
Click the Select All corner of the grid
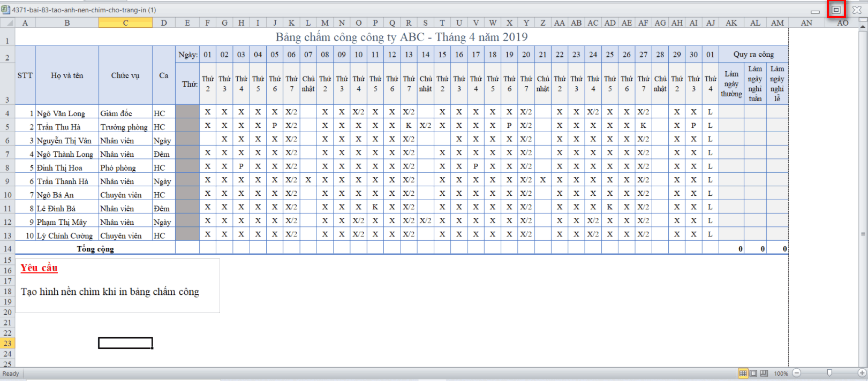[x=7, y=23]
